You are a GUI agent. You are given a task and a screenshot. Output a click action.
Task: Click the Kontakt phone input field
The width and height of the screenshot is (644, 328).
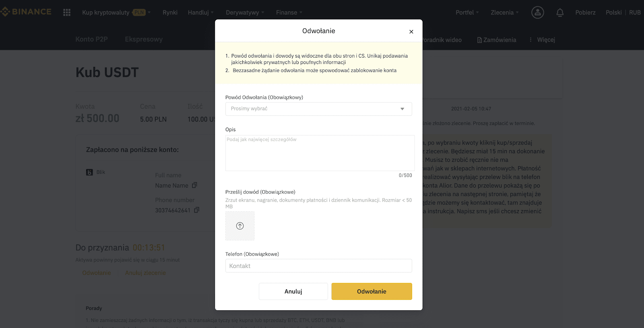pos(318,266)
